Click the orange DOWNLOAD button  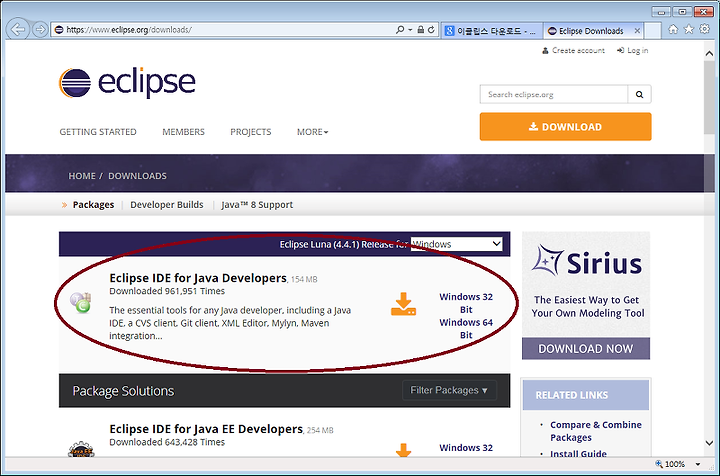pos(565,127)
